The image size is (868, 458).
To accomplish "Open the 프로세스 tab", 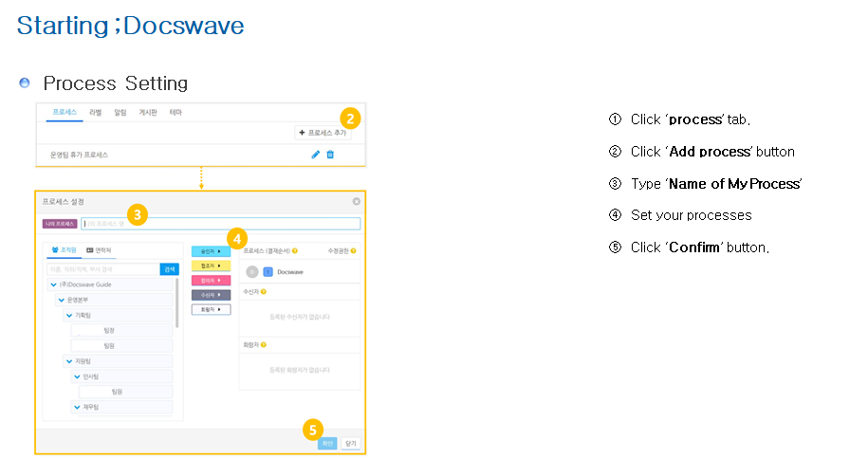I will [65, 112].
